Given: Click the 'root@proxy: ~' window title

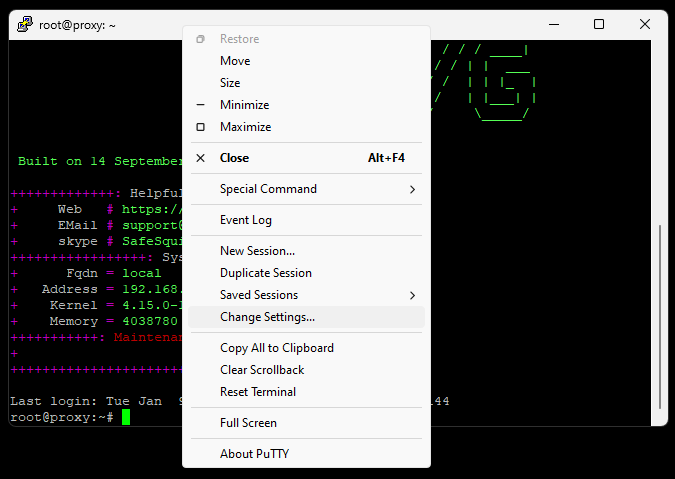Looking at the screenshot, I should 77,25.
